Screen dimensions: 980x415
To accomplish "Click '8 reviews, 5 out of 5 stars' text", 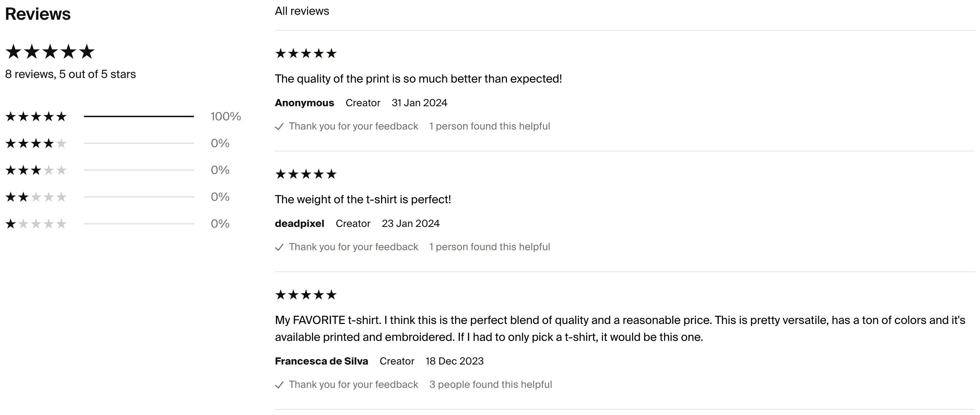I will click(x=70, y=74).
